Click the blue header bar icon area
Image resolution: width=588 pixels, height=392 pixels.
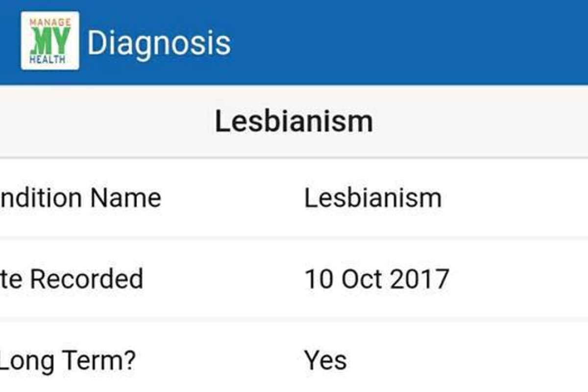49,41
